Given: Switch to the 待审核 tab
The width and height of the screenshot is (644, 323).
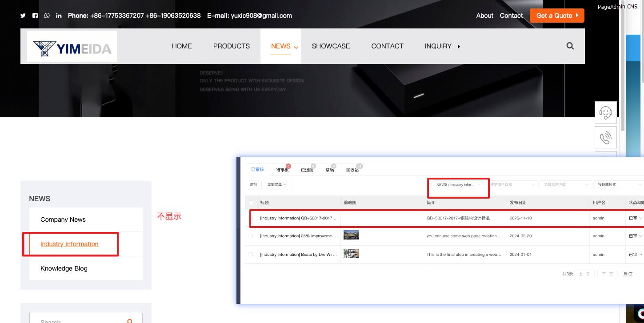Looking at the screenshot, I should coord(282,170).
